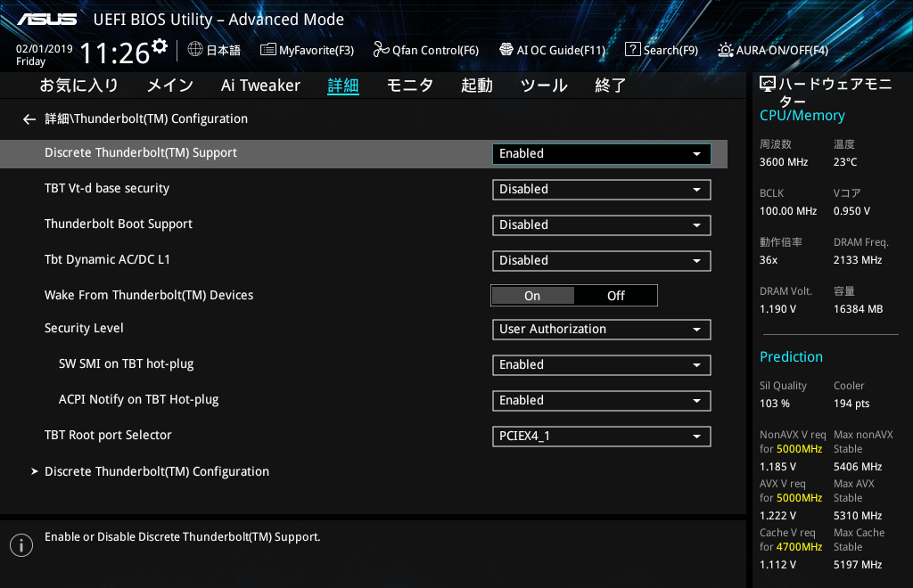Click the 194 pts Cooler value
The image size is (913, 588).
(851, 404)
